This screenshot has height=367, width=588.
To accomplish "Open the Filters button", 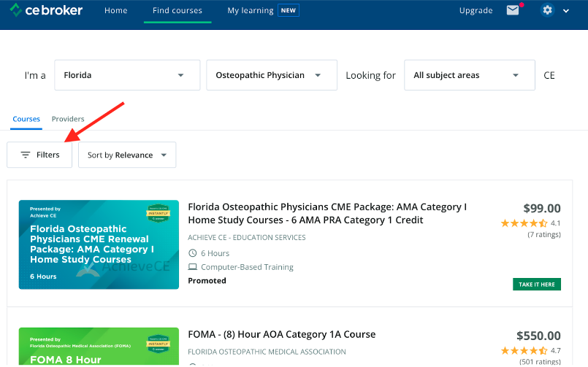I will click(x=39, y=155).
